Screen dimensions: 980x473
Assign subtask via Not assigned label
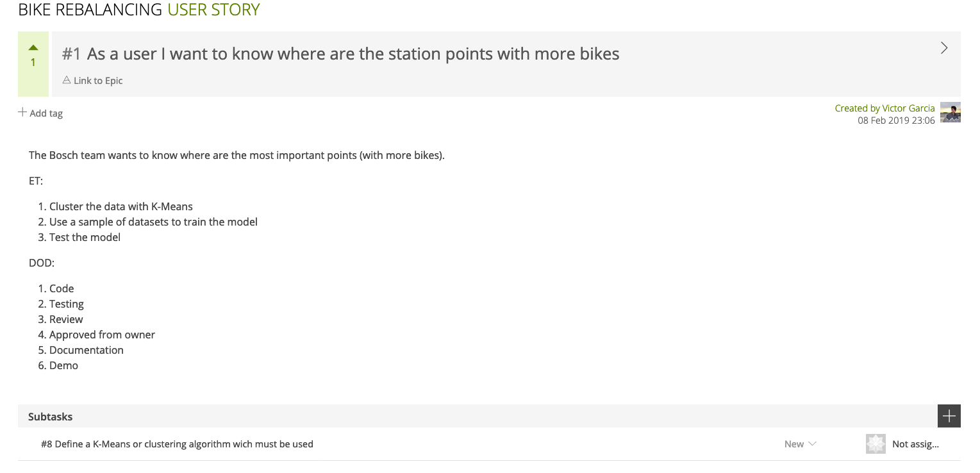click(x=915, y=444)
